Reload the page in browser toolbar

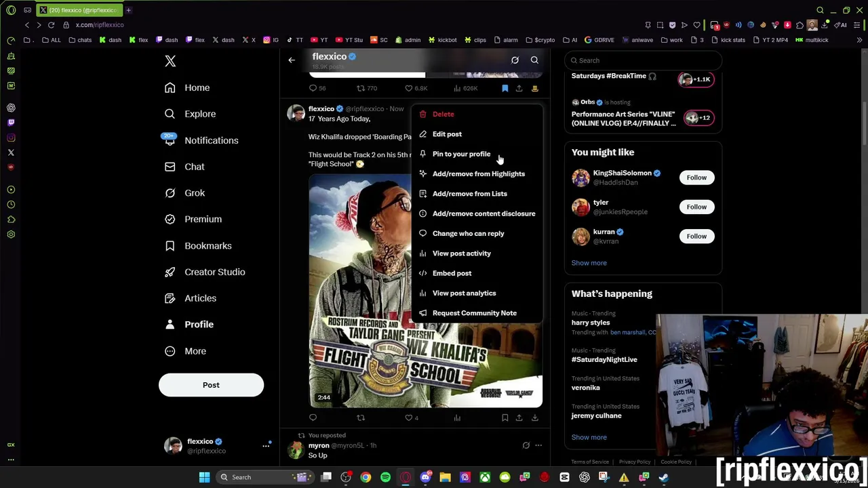coord(51,25)
